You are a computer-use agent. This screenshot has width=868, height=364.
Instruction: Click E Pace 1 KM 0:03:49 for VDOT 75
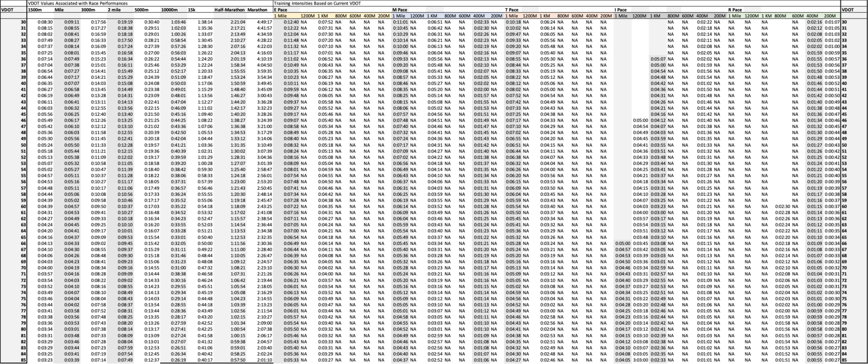[325, 299]
